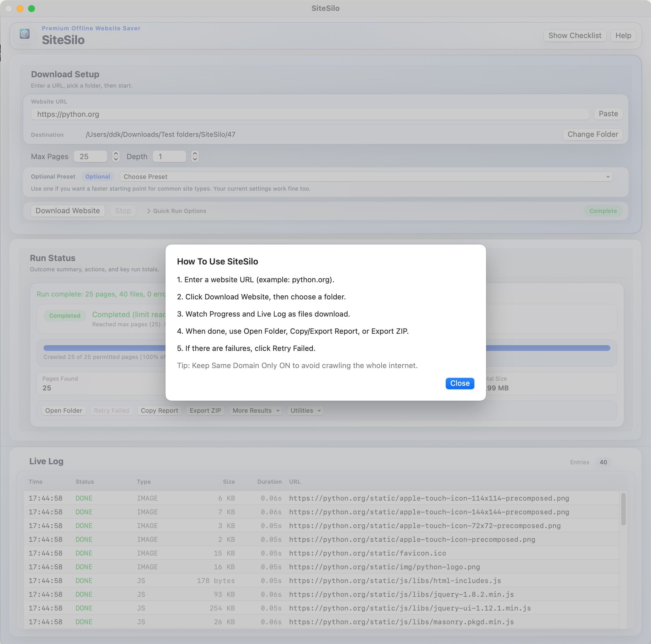This screenshot has height=644, width=651.
Task: Select the html-includes.js log row
Action: (x=321, y=581)
